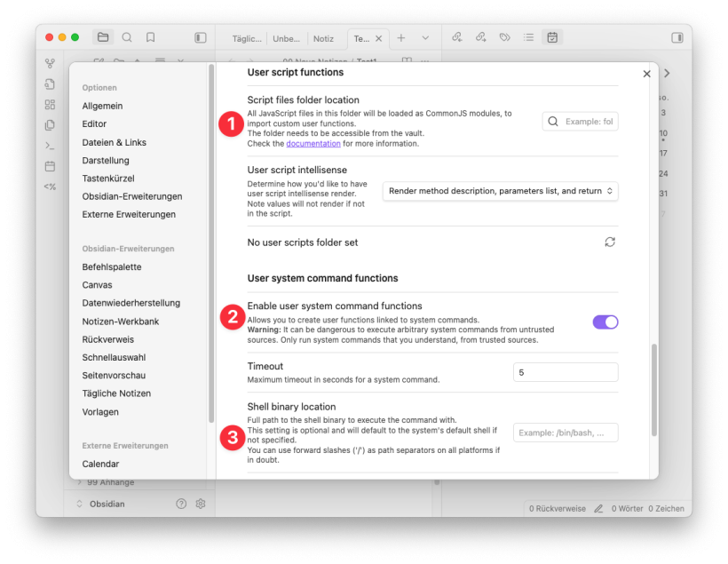Open Allgemein settings section
728x564 pixels.
click(102, 106)
